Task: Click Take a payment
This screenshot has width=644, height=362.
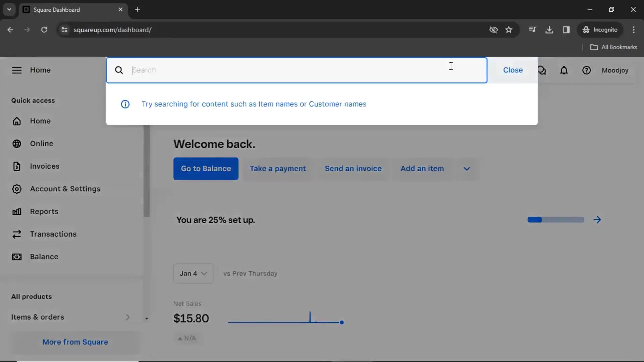Action: tap(277, 169)
